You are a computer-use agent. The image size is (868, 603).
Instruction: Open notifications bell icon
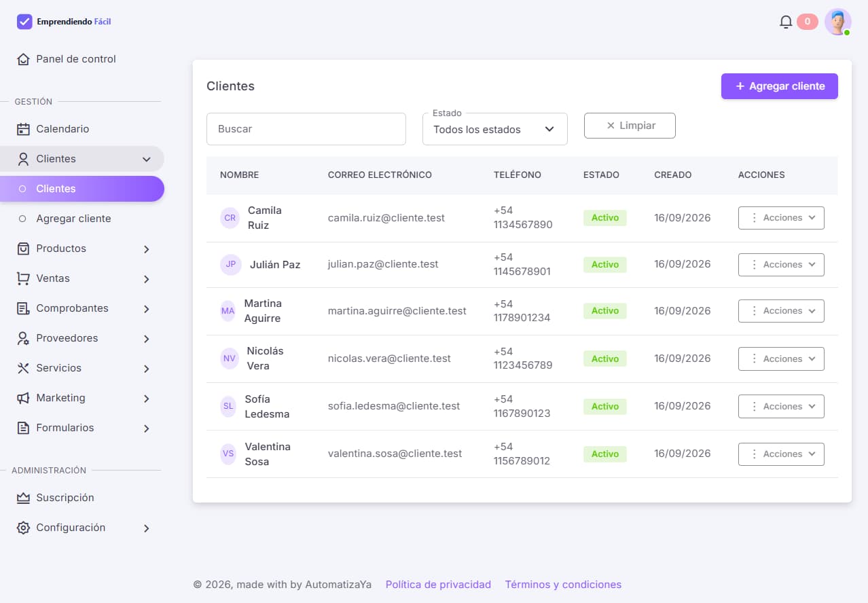(x=786, y=22)
